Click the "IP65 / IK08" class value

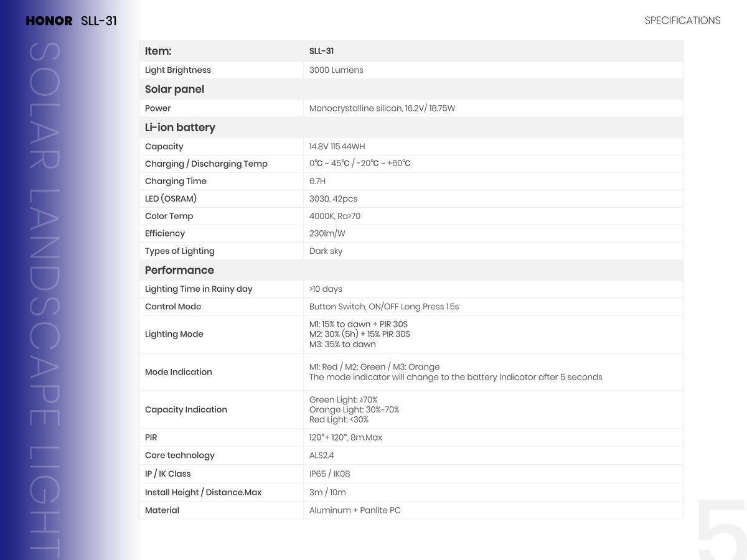[x=330, y=474]
